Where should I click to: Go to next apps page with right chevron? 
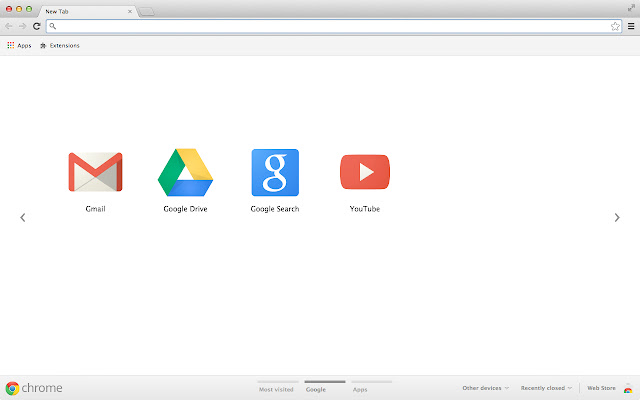click(617, 218)
